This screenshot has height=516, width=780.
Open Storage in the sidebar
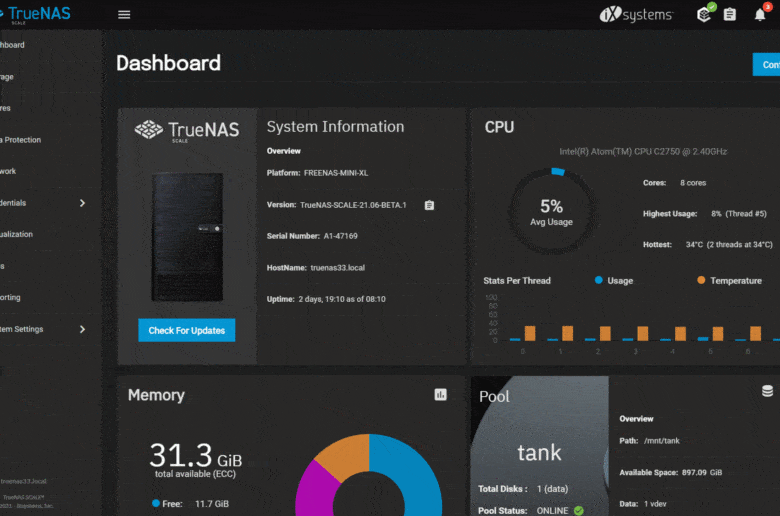7,77
